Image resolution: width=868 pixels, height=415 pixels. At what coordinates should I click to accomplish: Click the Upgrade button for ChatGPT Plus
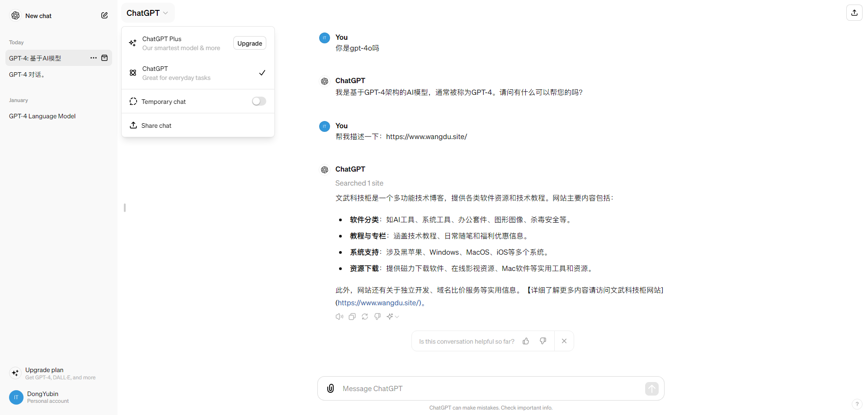[x=250, y=43]
